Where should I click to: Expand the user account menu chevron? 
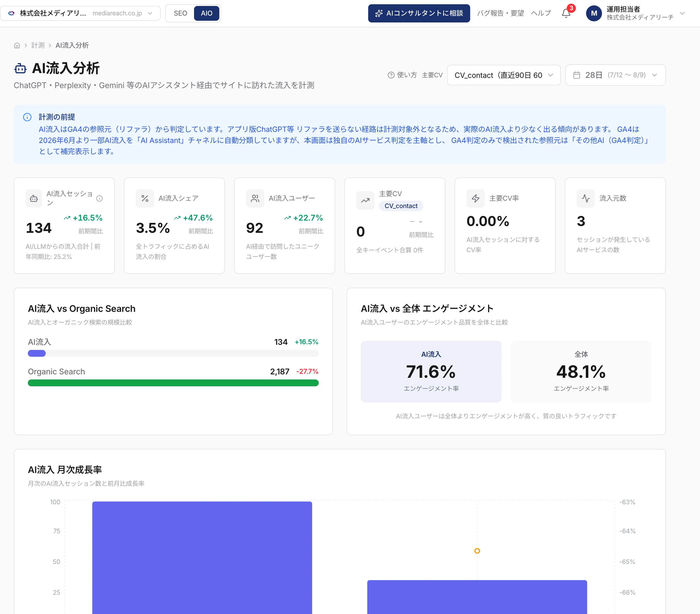coord(682,13)
